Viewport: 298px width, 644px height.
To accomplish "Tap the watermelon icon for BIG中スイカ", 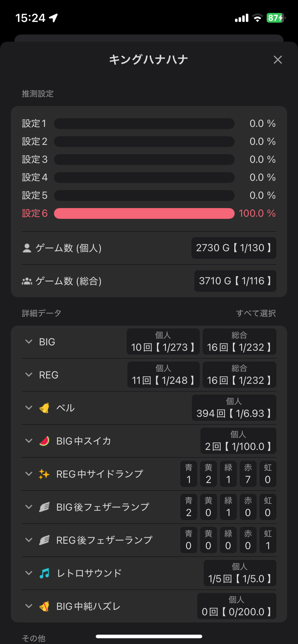I will pyautogui.click(x=44, y=441).
